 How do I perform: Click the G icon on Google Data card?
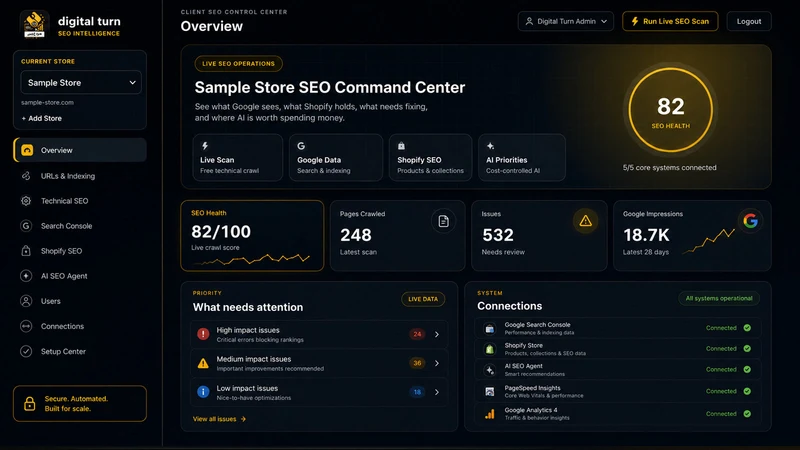pos(301,146)
